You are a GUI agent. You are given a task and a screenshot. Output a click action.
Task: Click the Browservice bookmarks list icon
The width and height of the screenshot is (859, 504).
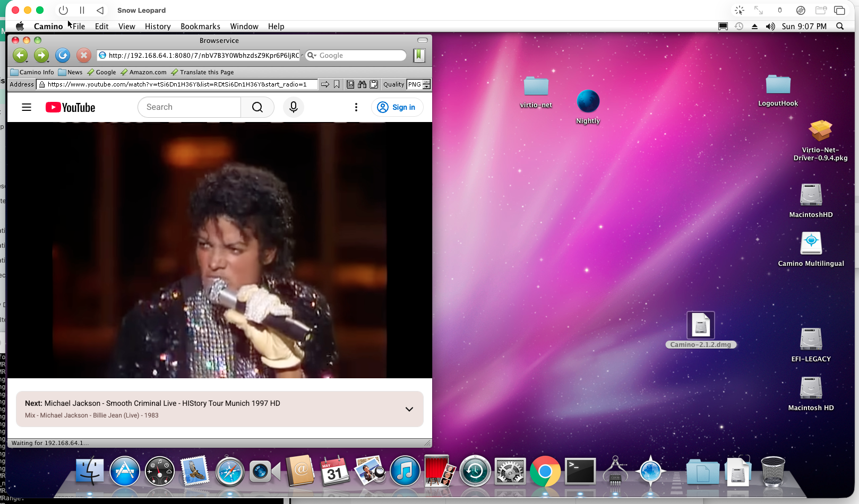click(350, 84)
